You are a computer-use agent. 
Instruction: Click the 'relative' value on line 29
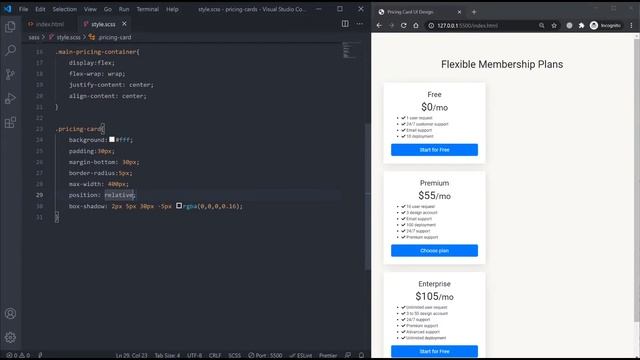point(119,195)
